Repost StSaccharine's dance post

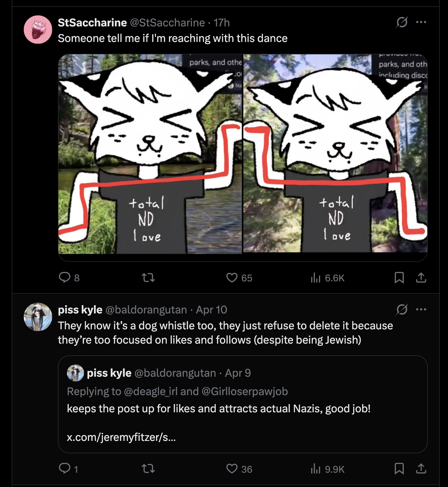[148, 278]
